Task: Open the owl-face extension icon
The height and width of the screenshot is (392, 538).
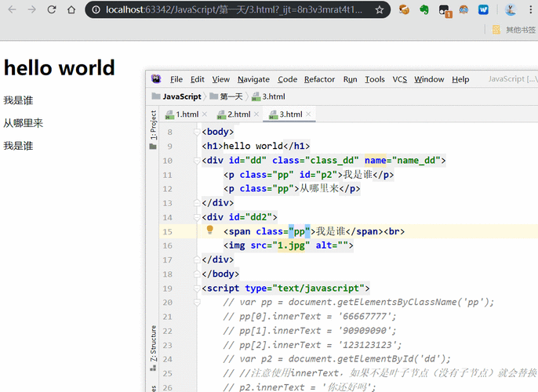Action: [x=463, y=9]
